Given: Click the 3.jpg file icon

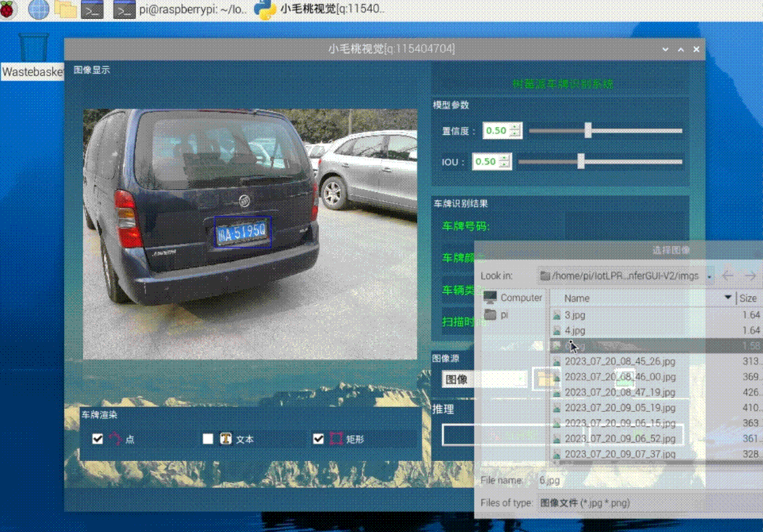Looking at the screenshot, I should tap(557, 316).
